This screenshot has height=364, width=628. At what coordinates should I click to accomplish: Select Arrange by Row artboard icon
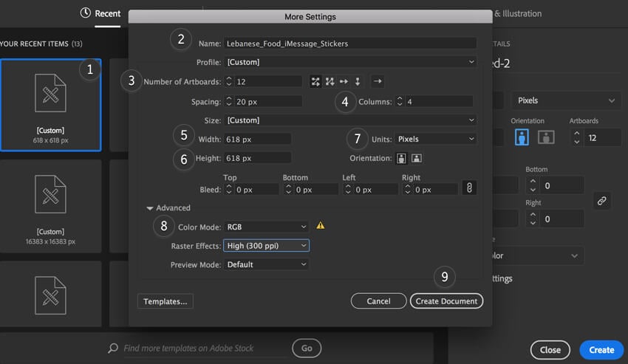coord(344,82)
